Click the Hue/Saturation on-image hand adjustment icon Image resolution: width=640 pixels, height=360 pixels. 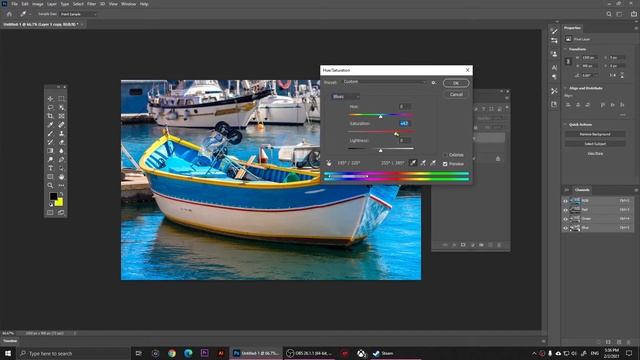point(329,163)
